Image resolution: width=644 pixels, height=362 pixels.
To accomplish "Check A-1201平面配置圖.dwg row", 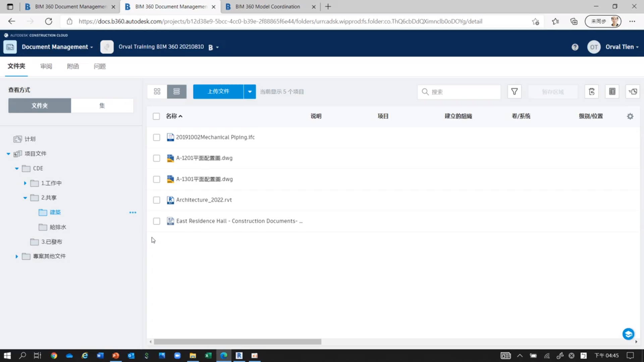I will 157,158.
